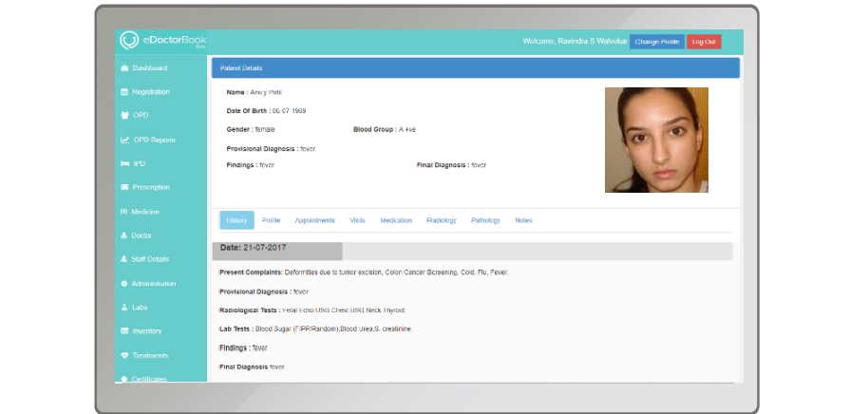Image resolution: width=868 pixels, height=414 pixels.
Task: Click the IPD bed icon
Action: coord(124,164)
